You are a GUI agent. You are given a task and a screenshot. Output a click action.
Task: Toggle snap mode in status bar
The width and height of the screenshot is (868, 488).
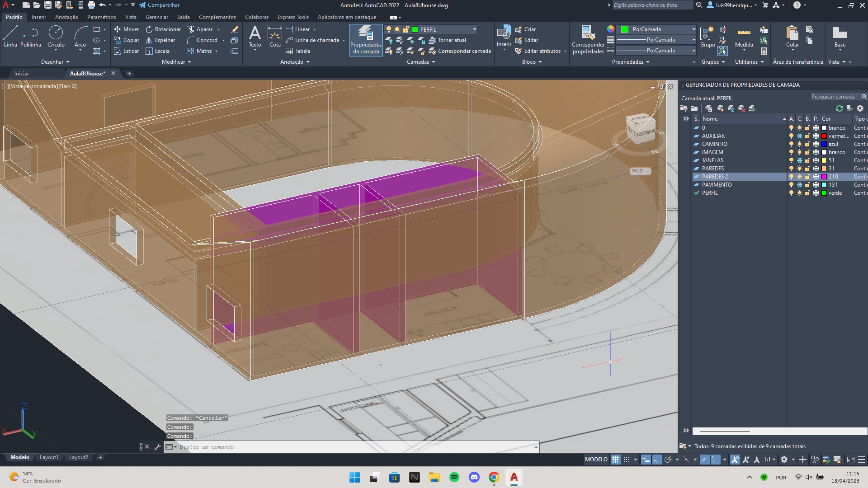627,460
